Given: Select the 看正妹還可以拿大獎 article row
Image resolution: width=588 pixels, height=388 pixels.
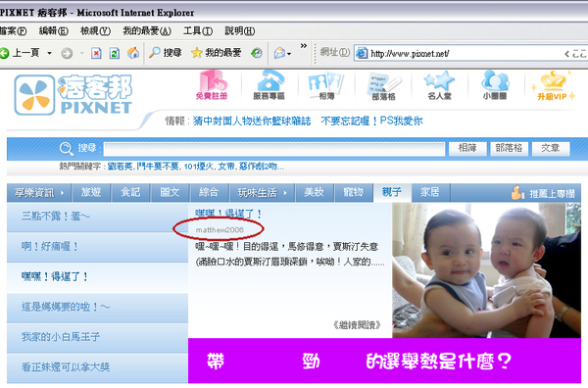Looking at the screenshot, I should (x=97, y=367).
